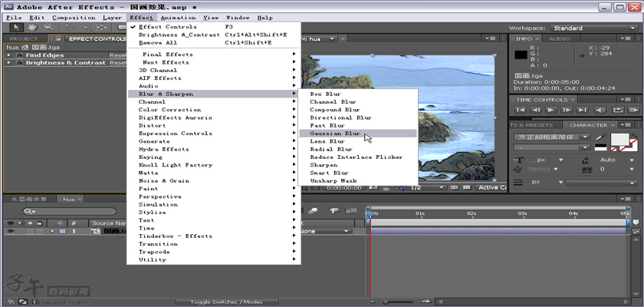
Task: Open the Color Correction submenu
Action: pos(214,110)
